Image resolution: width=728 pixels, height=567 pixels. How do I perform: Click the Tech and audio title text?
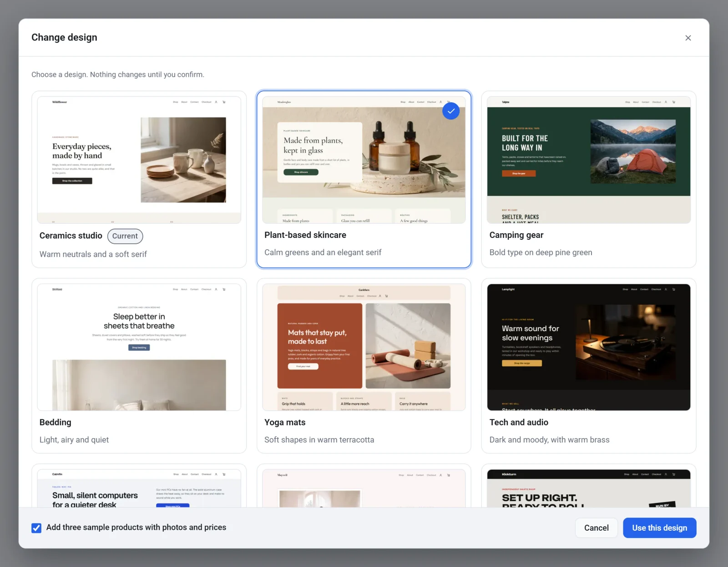pos(519,422)
